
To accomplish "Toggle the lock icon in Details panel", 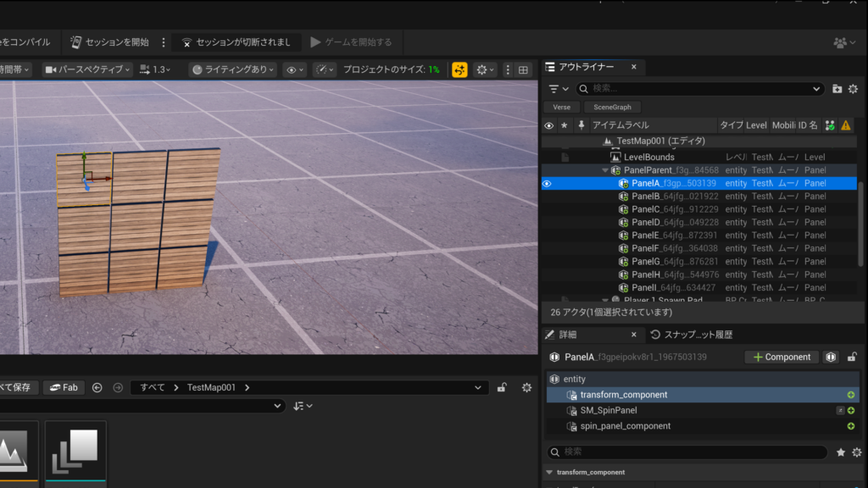I will pos(852,357).
